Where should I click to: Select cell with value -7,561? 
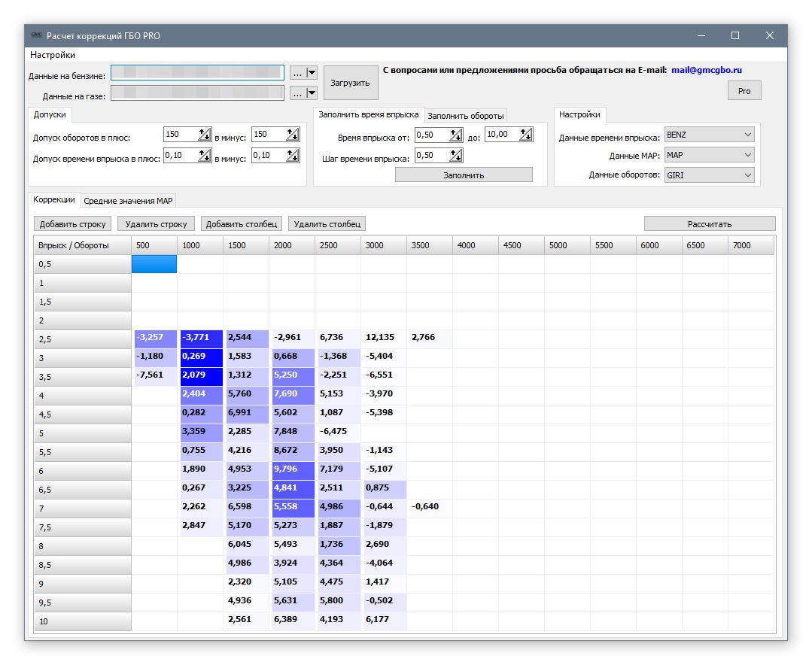tap(154, 377)
